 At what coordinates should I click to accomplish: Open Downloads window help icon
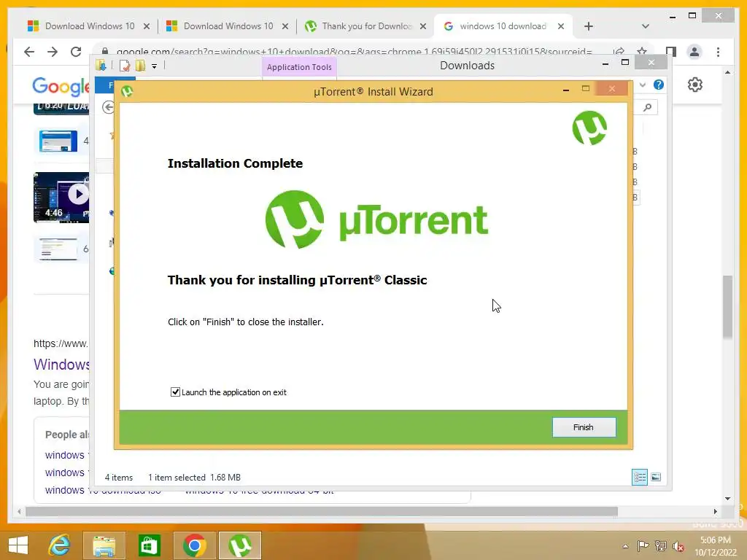[x=659, y=85]
